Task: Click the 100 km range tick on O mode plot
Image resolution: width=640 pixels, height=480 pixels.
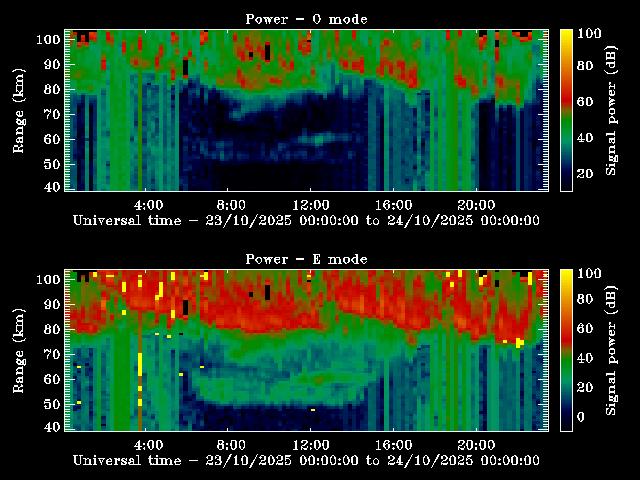Action: click(48, 39)
